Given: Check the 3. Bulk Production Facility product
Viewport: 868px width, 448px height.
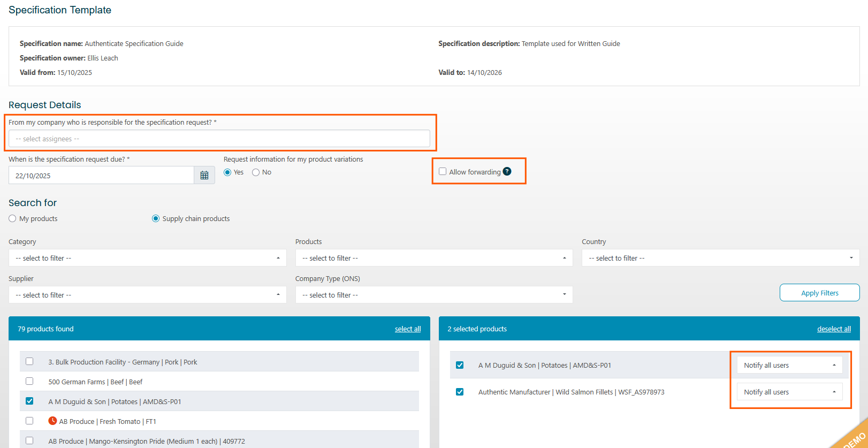Looking at the screenshot, I should coord(29,361).
